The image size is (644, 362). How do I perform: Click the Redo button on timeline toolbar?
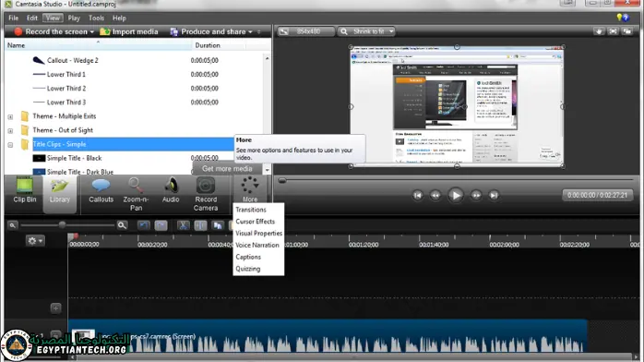[161, 225]
